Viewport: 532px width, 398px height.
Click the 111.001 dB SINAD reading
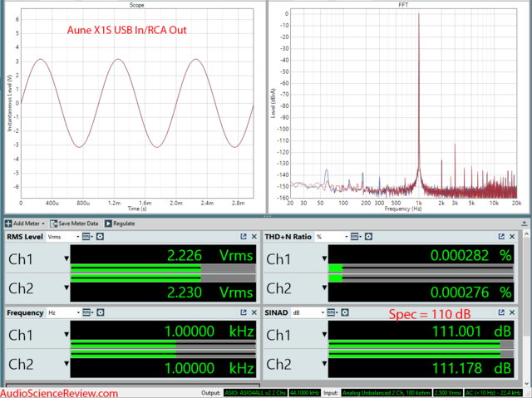pyautogui.click(x=471, y=332)
